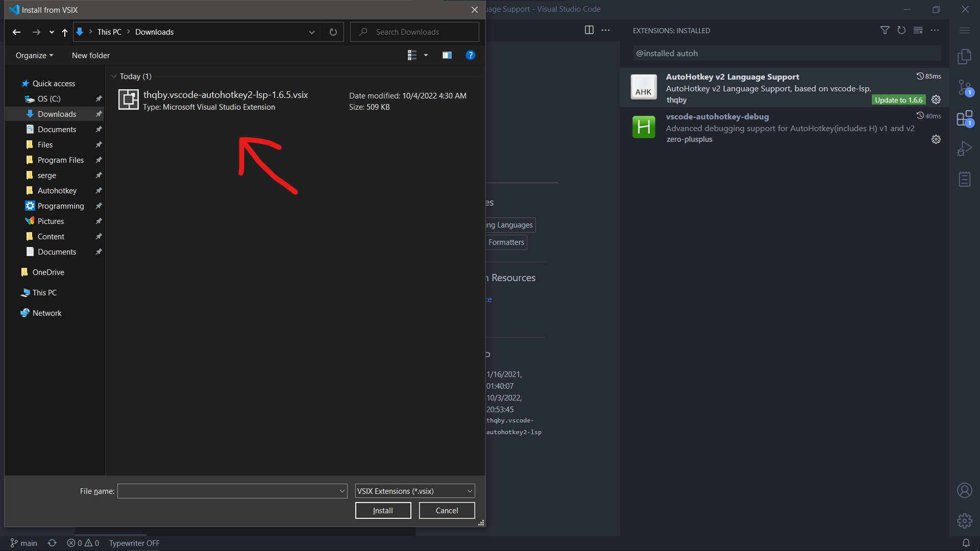Refresh the installed extensions list
The image size is (980, 551).
pyautogui.click(x=901, y=30)
